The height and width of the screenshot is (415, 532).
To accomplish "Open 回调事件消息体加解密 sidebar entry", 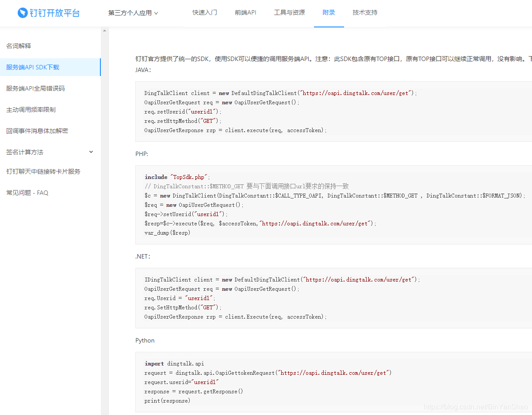I will [37, 131].
